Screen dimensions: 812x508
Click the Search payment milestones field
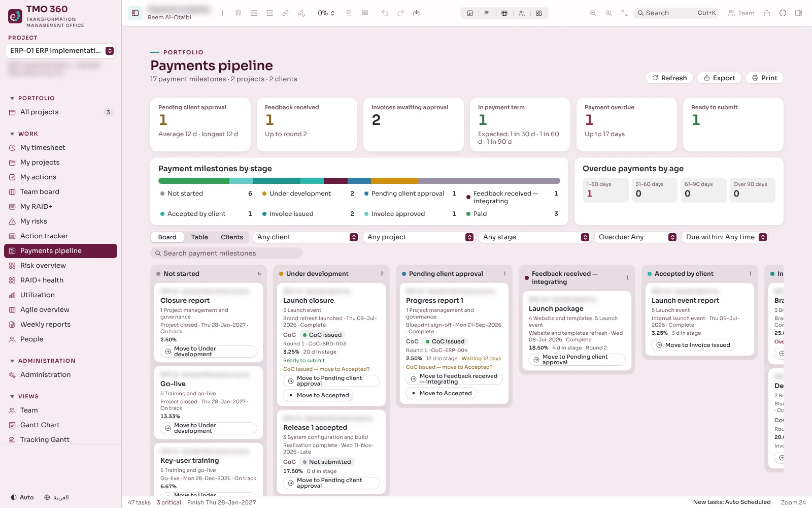point(226,253)
